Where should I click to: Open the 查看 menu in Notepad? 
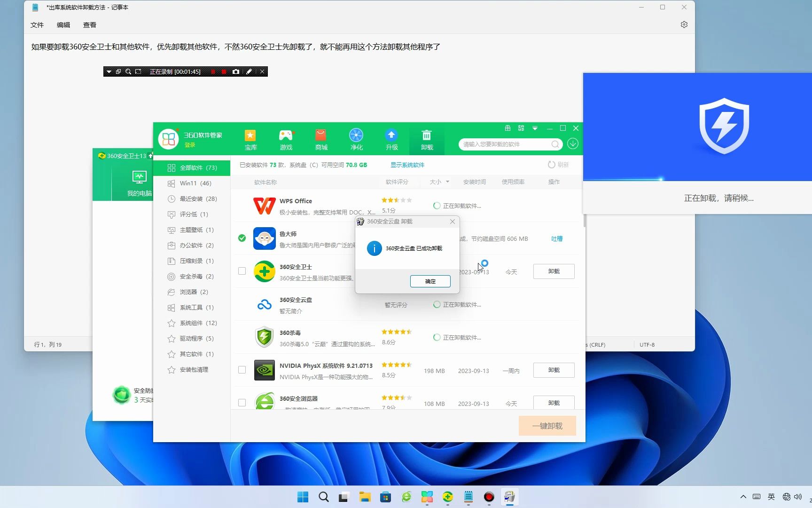[x=89, y=24]
